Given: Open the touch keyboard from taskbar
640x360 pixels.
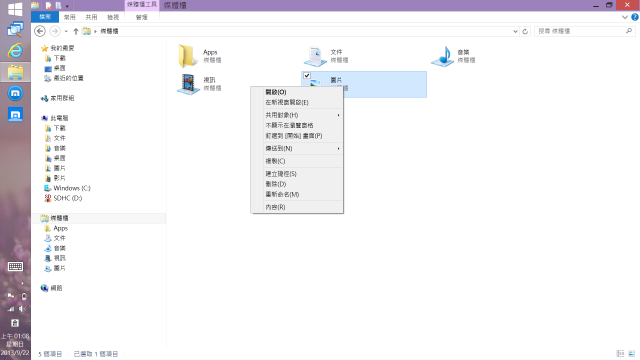Looking at the screenshot, I should (15, 267).
